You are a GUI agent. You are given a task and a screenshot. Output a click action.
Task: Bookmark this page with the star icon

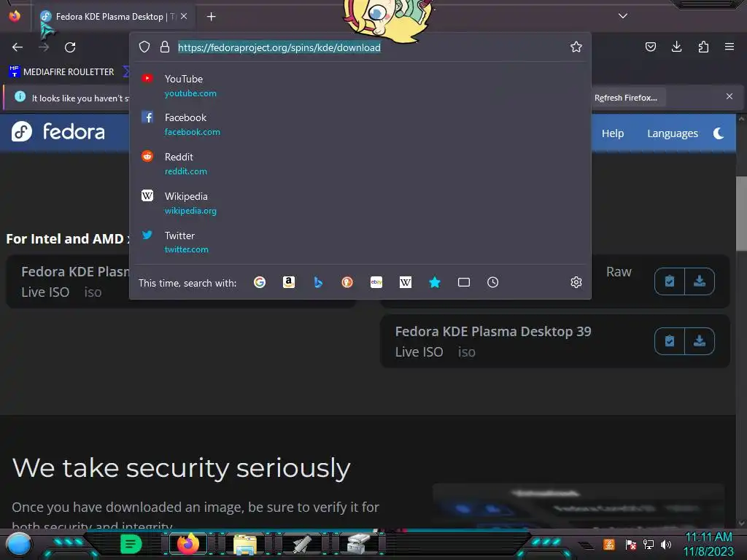pyautogui.click(x=576, y=47)
